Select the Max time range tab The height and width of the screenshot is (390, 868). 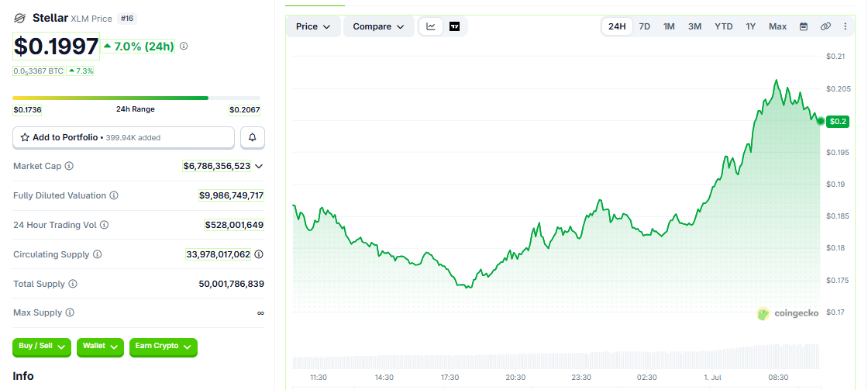coord(777,26)
